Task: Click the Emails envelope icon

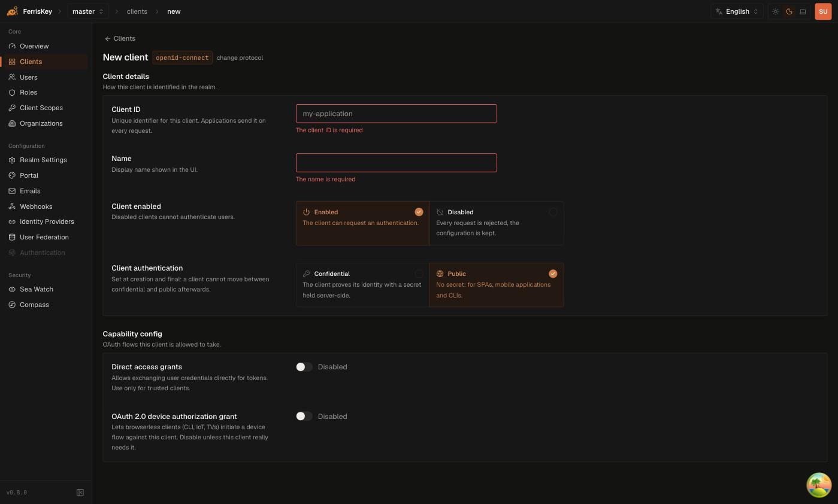Action: 12,191
